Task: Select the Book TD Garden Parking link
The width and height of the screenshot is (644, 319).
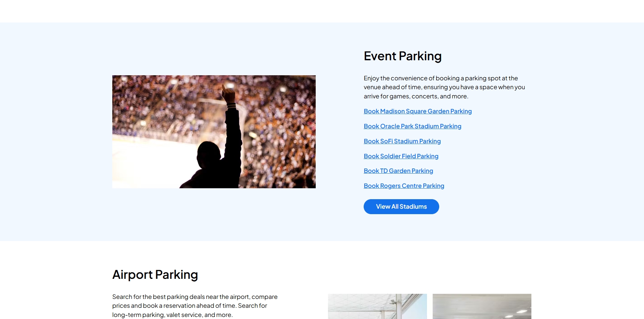Action: 398,171
